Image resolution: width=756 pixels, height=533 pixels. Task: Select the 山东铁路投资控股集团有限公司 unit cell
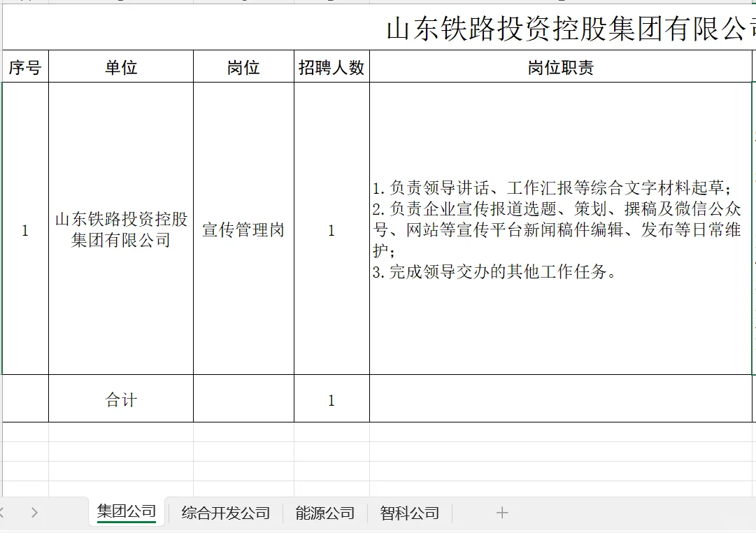[x=121, y=229]
